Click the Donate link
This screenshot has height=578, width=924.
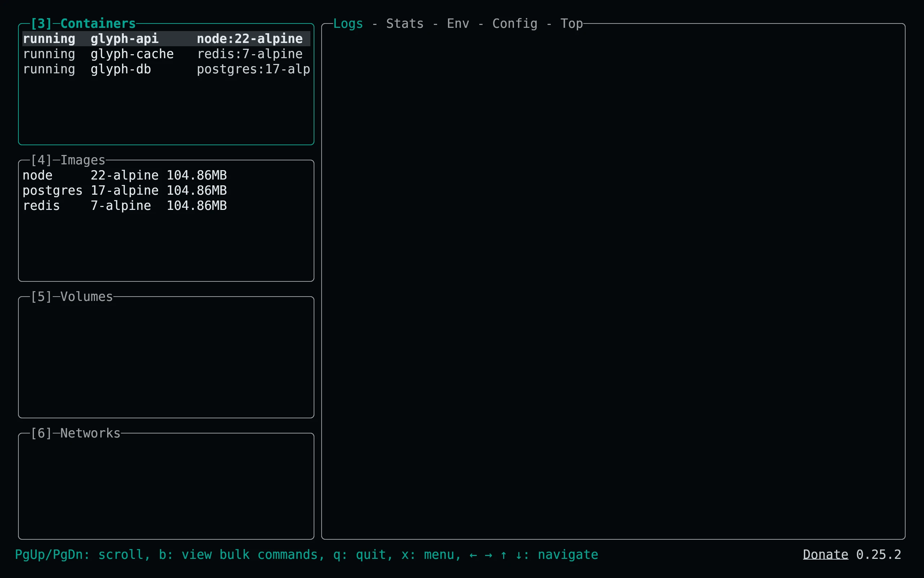tap(825, 554)
